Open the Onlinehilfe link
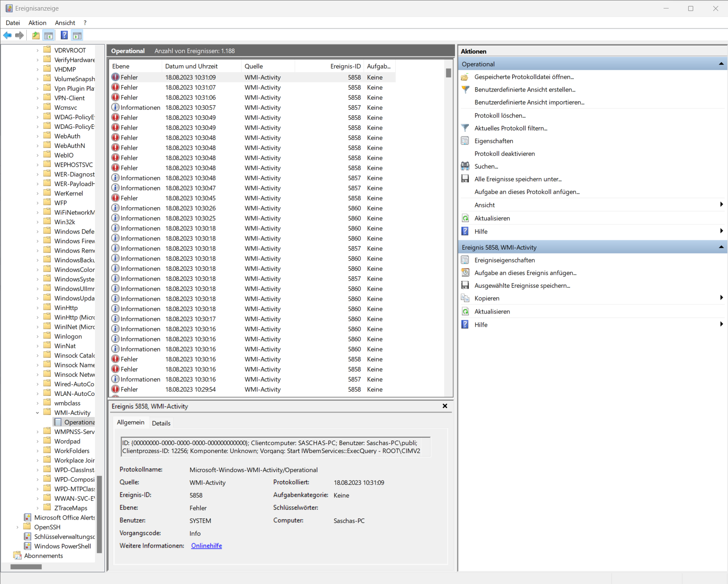This screenshot has height=584, width=728. pos(206,546)
